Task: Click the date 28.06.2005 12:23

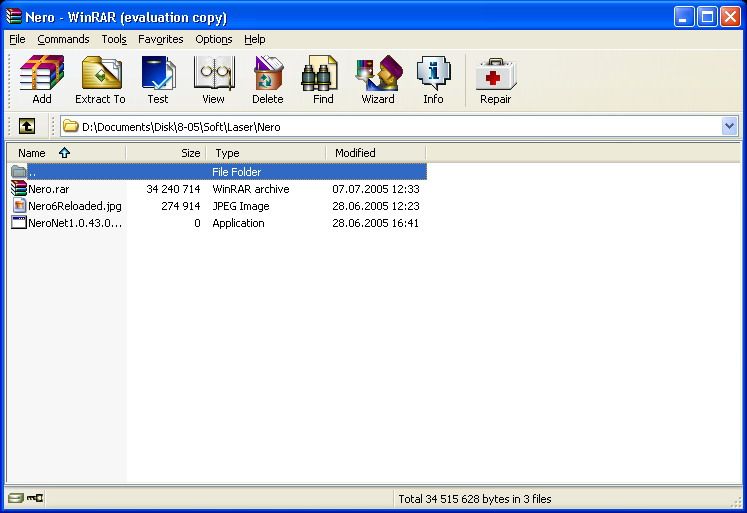Action: coord(375,206)
